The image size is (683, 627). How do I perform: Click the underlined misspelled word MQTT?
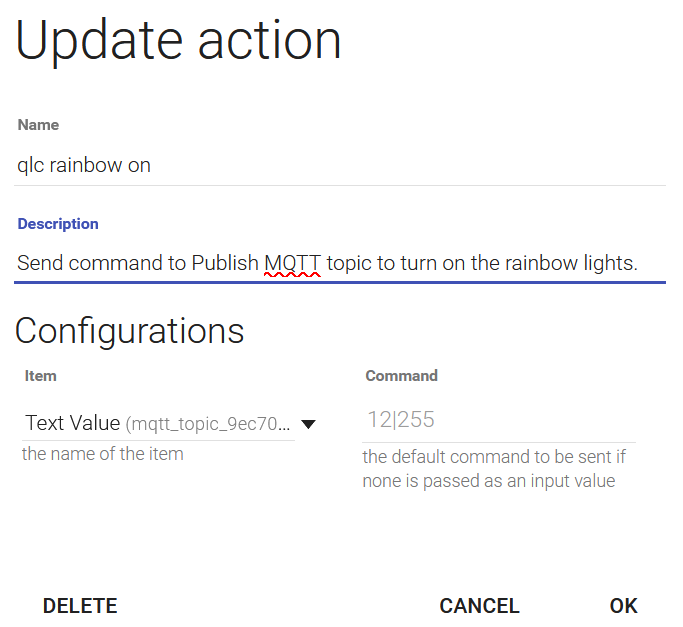(292, 264)
